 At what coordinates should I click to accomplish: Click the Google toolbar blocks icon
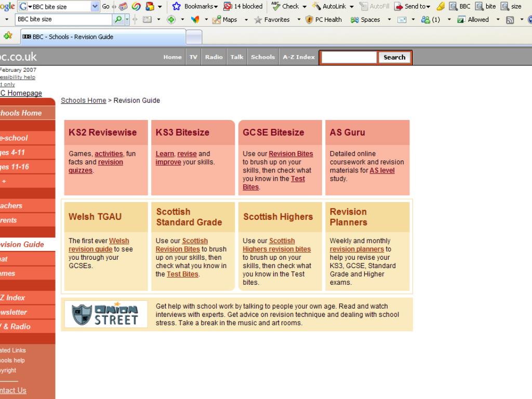(150, 6)
